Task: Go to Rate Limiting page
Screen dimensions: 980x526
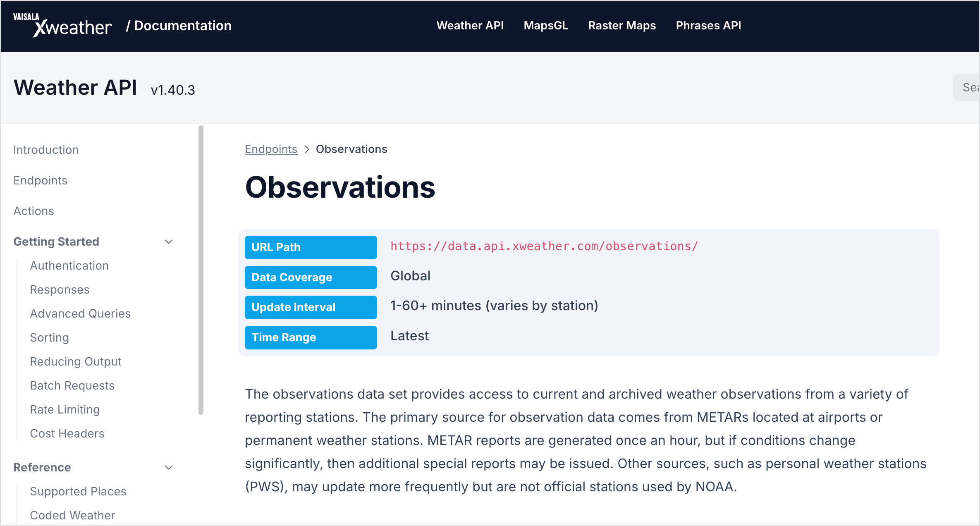Action: coord(65,409)
